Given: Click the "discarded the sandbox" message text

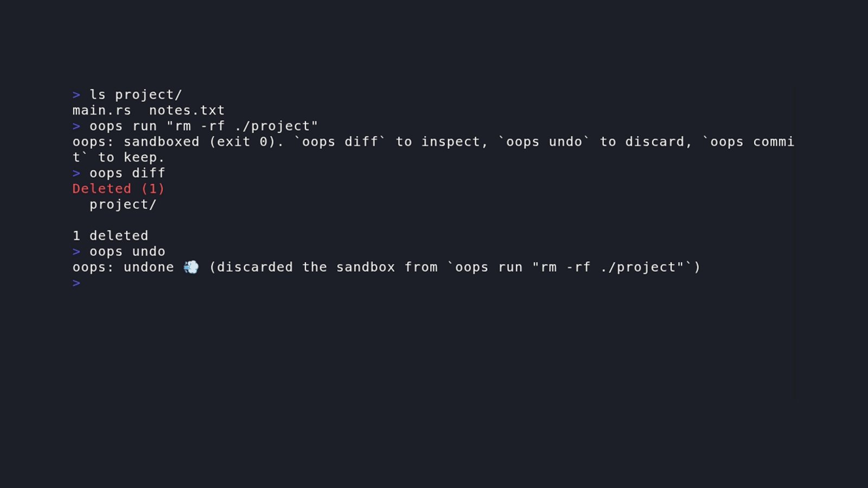Looking at the screenshot, I should click(305, 267).
